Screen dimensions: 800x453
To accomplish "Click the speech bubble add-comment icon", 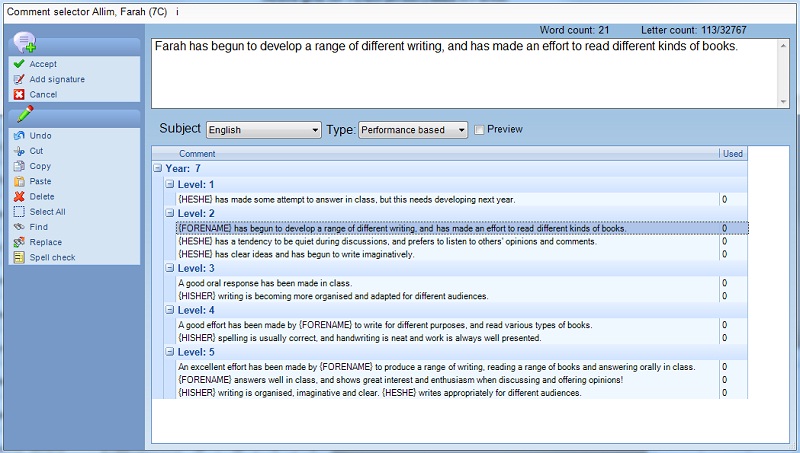I will pos(25,42).
